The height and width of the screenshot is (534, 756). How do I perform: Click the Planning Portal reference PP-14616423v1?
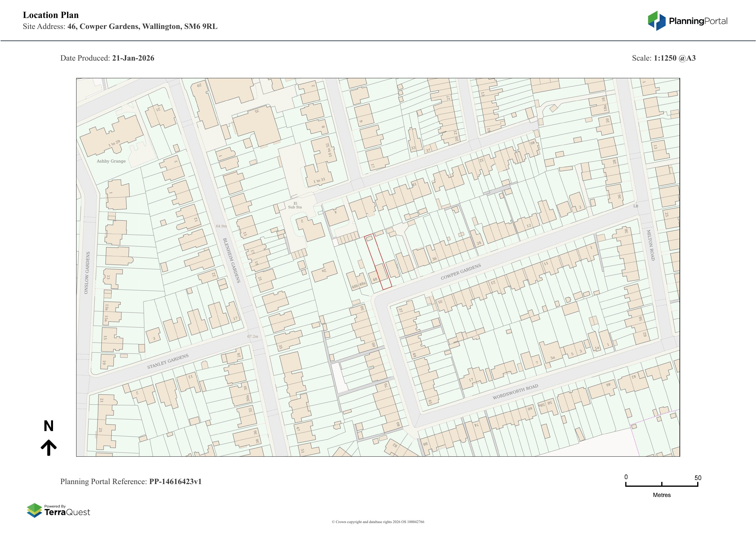(x=175, y=482)
